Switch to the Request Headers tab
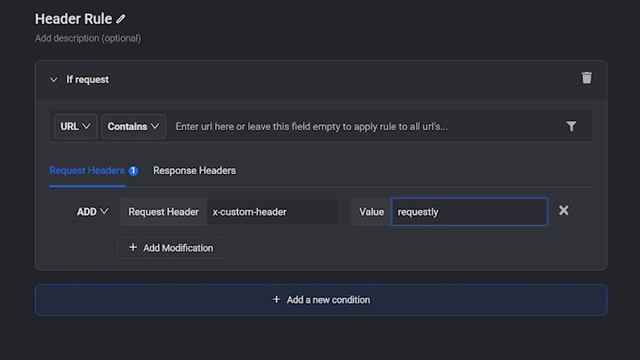 click(x=87, y=171)
